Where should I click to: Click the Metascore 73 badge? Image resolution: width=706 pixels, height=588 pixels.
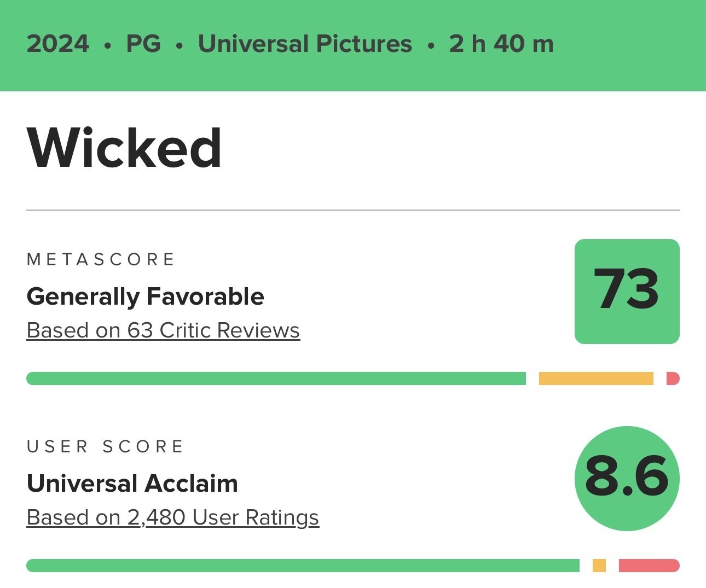pyautogui.click(x=627, y=291)
